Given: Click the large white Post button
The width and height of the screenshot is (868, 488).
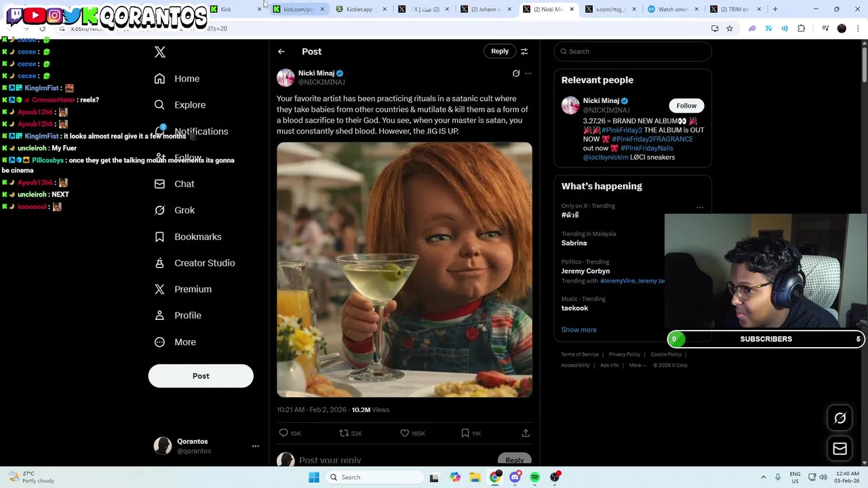Looking at the screenshot, I should click(x=201, y=376).
